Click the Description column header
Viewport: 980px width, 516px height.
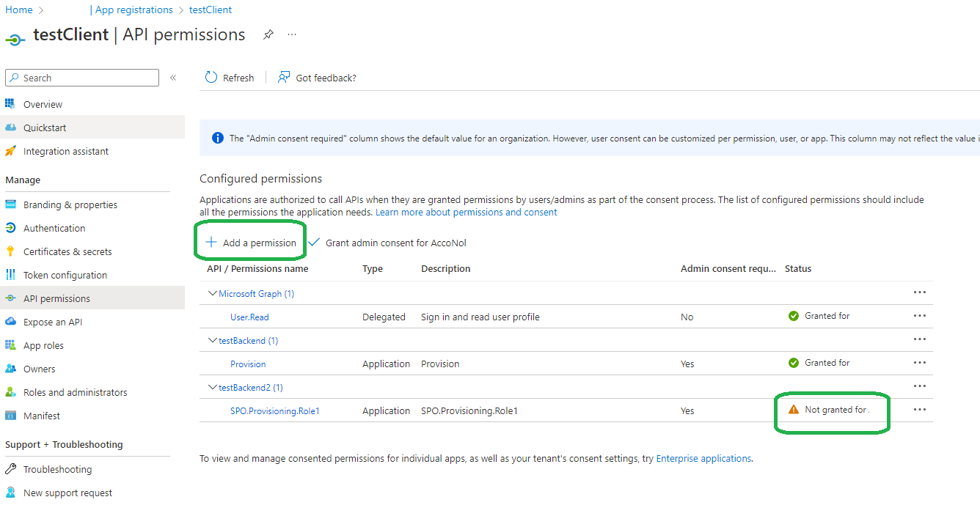[x=446, y=268]
